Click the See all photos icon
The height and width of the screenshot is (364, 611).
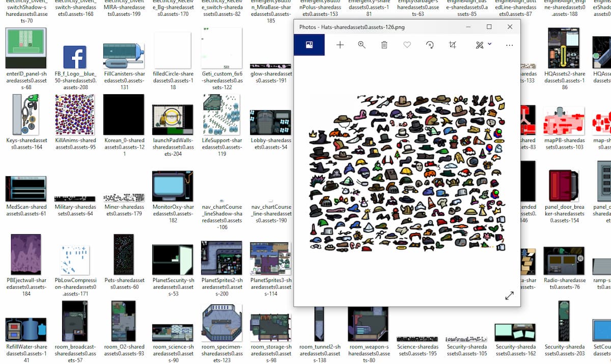tap(309, 45)
